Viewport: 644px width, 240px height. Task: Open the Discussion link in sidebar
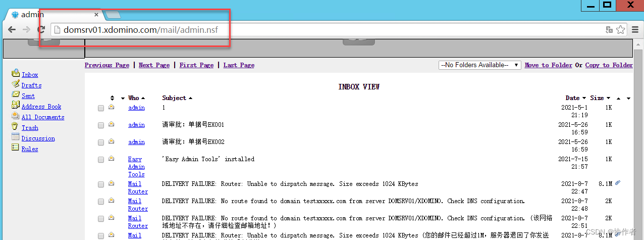38,138
